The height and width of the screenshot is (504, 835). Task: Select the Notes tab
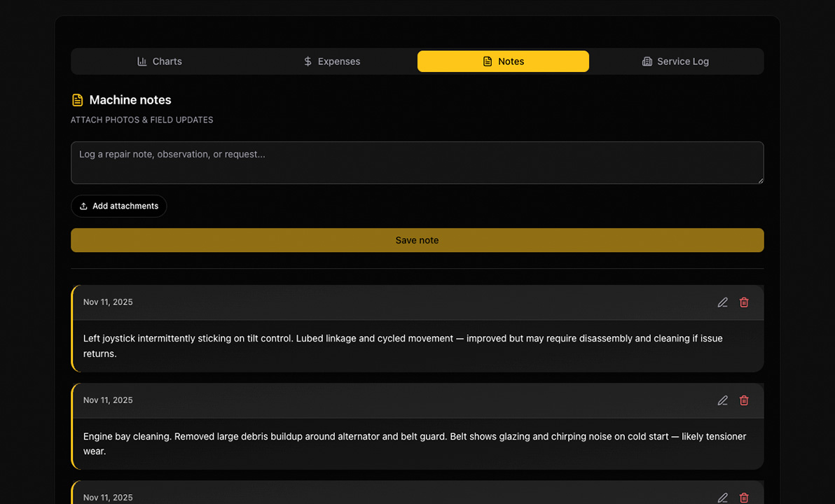[x=503, y=62]
